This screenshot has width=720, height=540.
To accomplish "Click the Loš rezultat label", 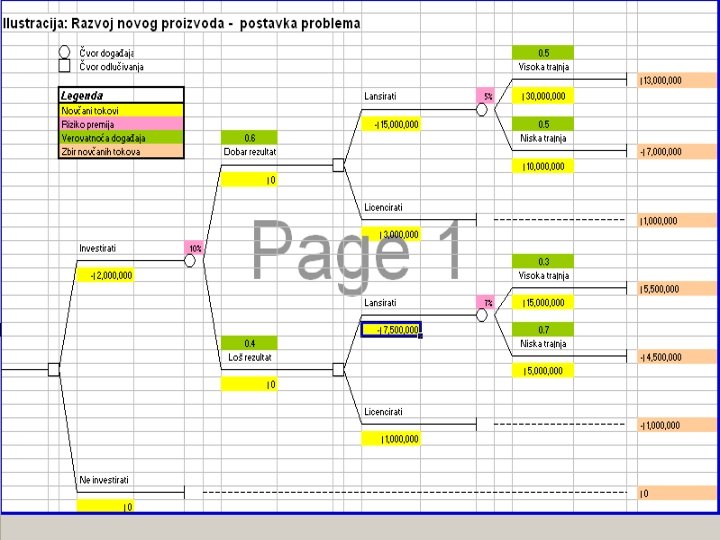I will tap(250, 357).
